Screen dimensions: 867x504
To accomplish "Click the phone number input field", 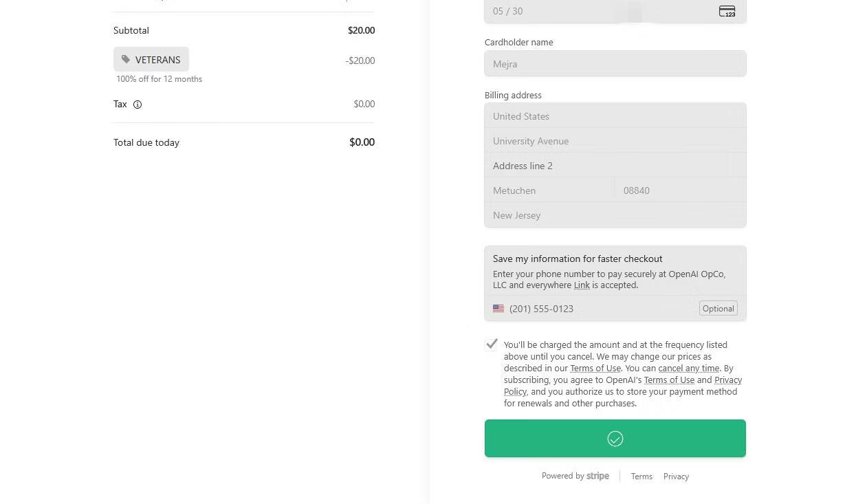I will click(598, 309).
